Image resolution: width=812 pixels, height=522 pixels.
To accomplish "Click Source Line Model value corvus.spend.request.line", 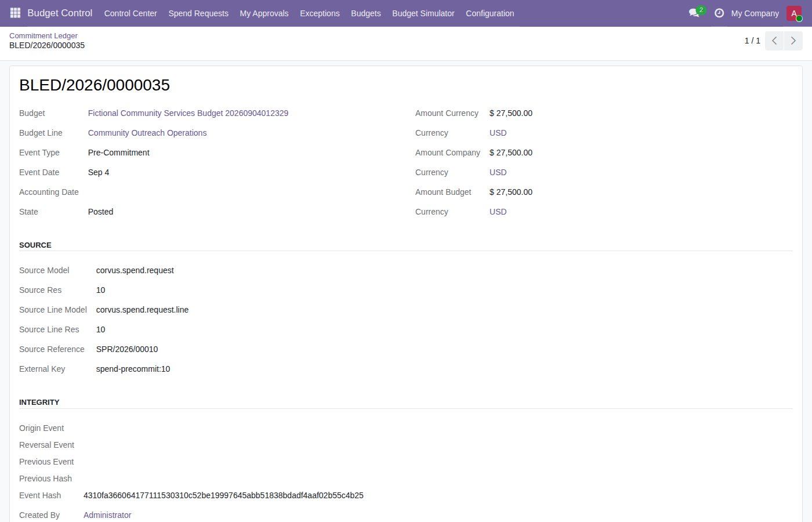I will (x=142, y=310).
